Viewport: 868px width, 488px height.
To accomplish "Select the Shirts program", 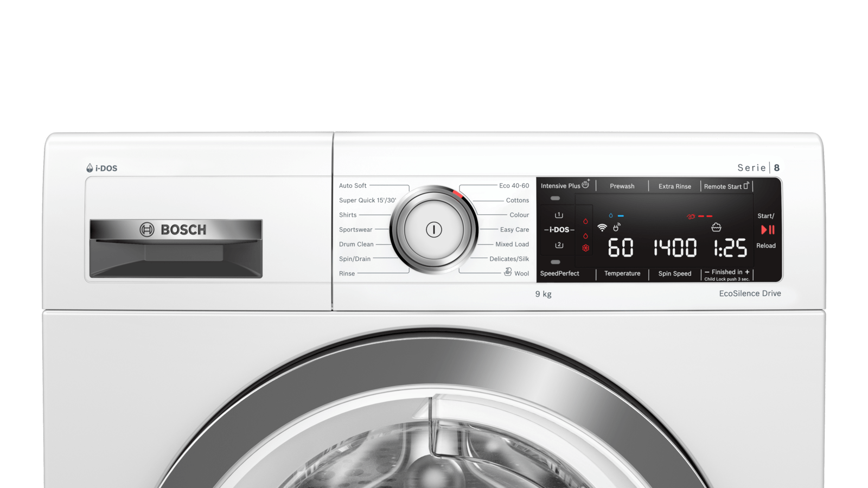I will [348, 215].
